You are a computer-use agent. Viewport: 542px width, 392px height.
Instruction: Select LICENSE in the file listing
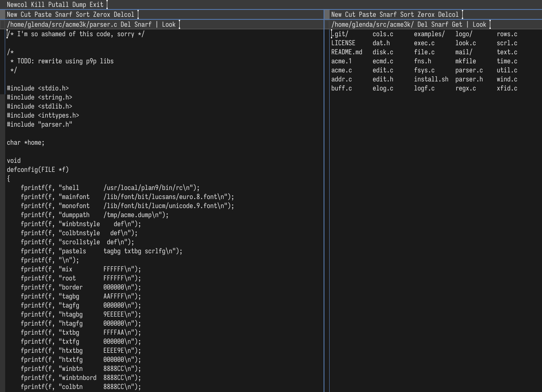click(343, 43)
